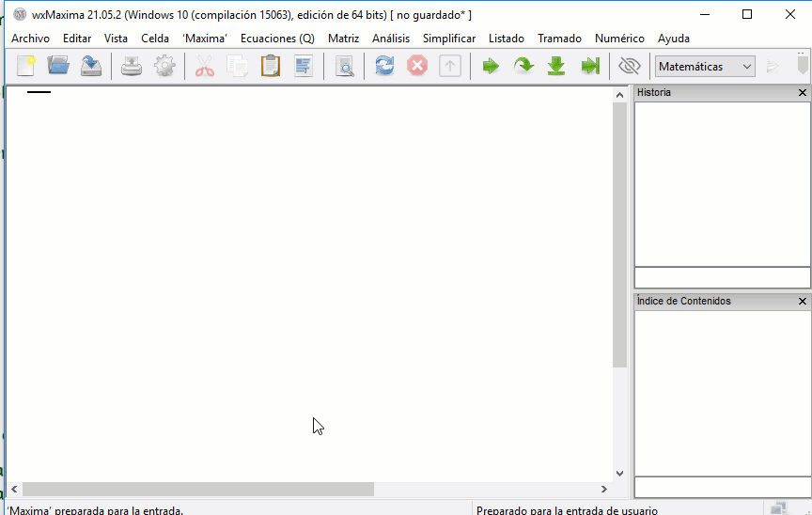The height and width of the screenshot is (515, 812).
Task: Click the horizontal scrollbar right arrow
Action: pos(603,489)
